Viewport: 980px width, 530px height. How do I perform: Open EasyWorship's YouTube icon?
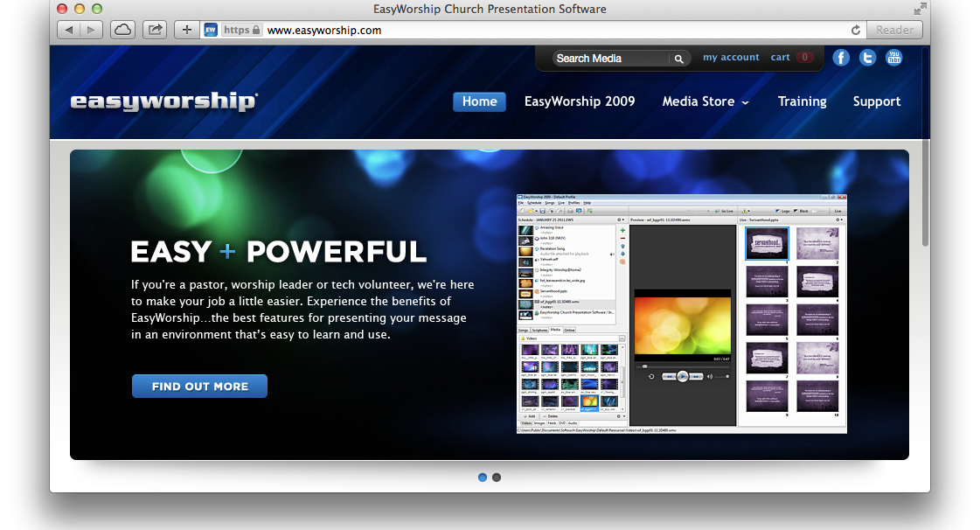[x=894, y=58]
